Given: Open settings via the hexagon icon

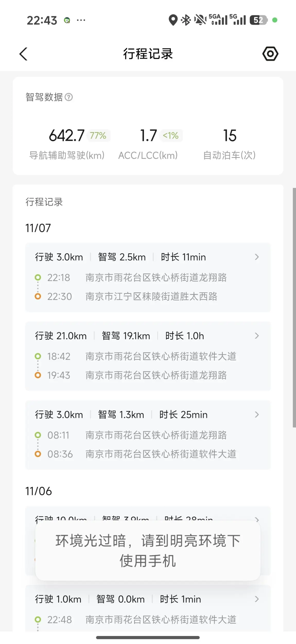Looking at the screenshot, I should [x=270, y=54].
